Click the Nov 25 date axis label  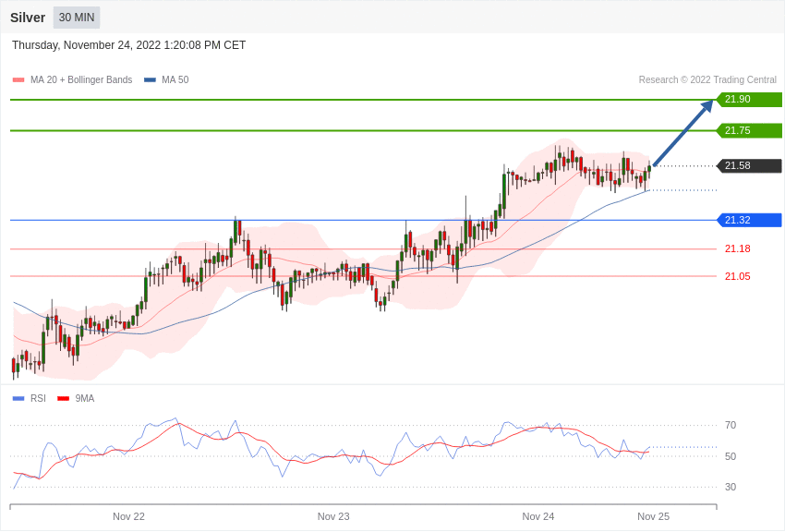(653, 516)
